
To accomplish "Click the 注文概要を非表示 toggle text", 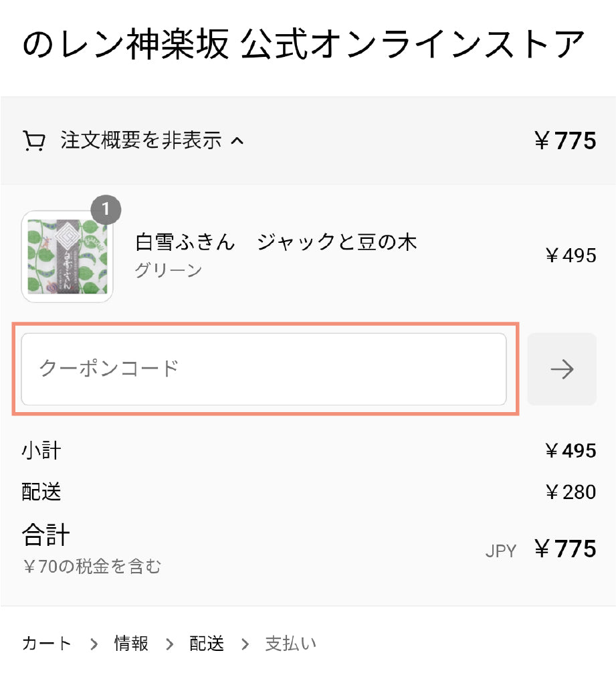I will click(140, 140).
